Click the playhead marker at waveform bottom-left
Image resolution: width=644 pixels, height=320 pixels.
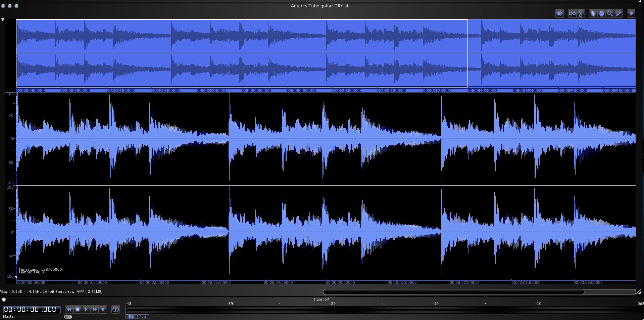pyautogui.click(x=16, y=277)
